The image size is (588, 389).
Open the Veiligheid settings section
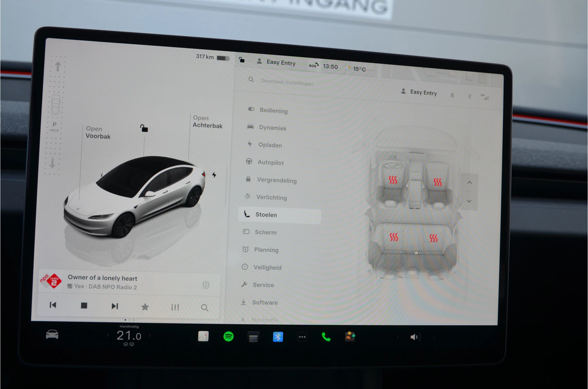click(267, 267)
